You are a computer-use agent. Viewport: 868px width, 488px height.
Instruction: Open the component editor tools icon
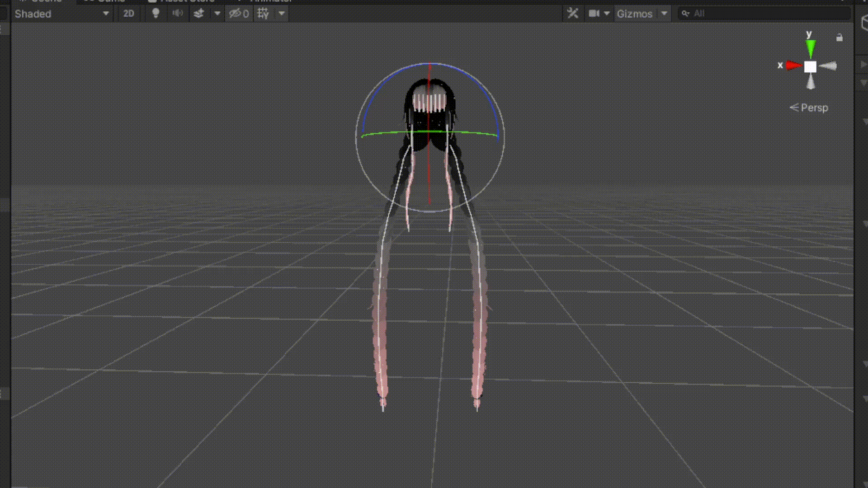point(572,14)
